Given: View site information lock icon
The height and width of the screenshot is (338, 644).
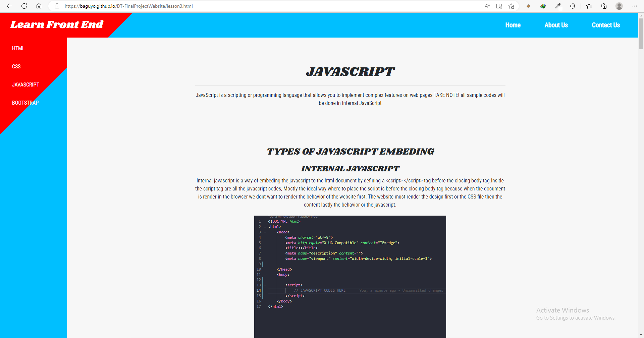Looking at the screenshot, I should (57, 6).
